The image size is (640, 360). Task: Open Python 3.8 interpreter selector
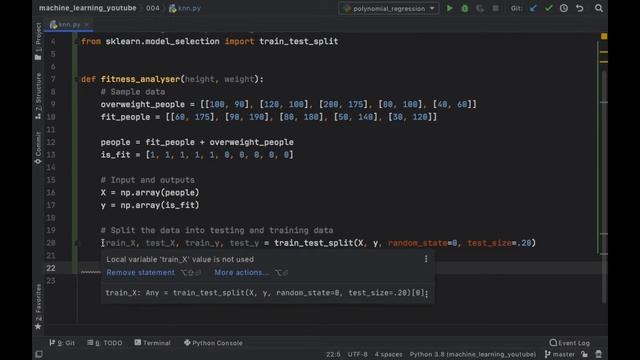coord(473,354)
